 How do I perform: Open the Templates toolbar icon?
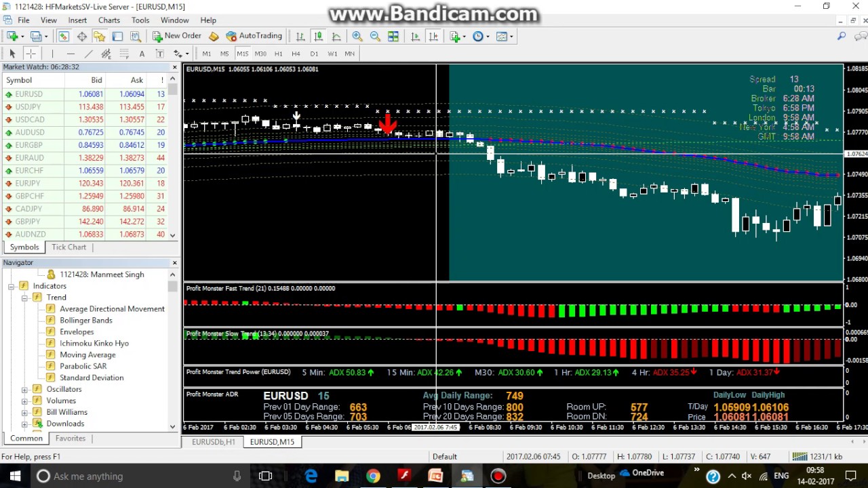(x=501, y=36)
